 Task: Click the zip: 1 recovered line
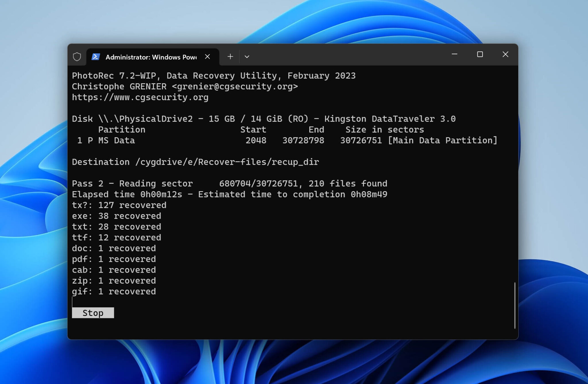(114, 280)
